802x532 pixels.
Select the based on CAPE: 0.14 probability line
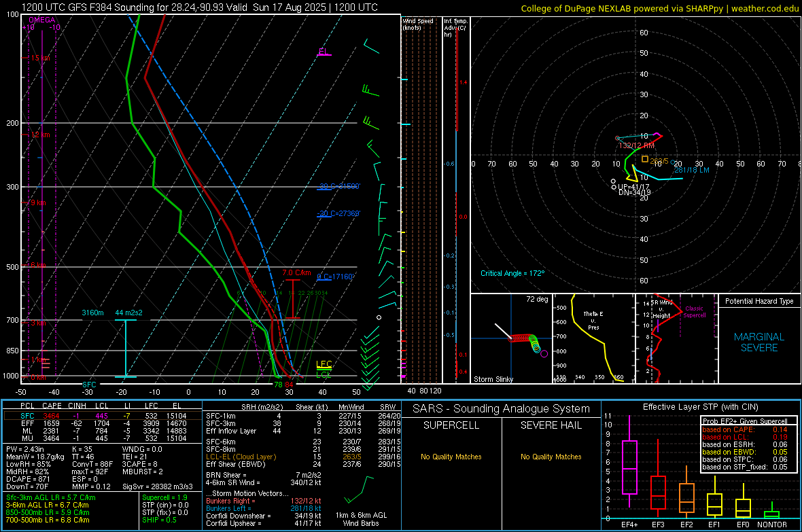(x=745, y=429)
